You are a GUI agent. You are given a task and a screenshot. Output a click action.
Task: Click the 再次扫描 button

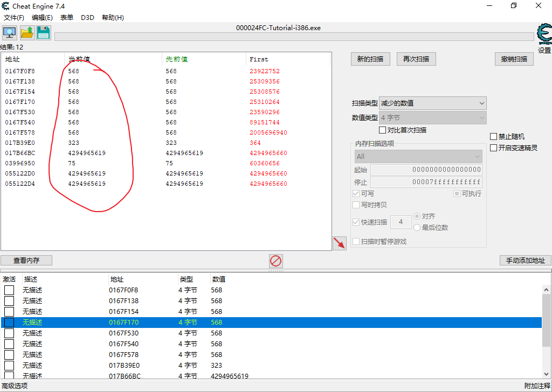(416, 59)
